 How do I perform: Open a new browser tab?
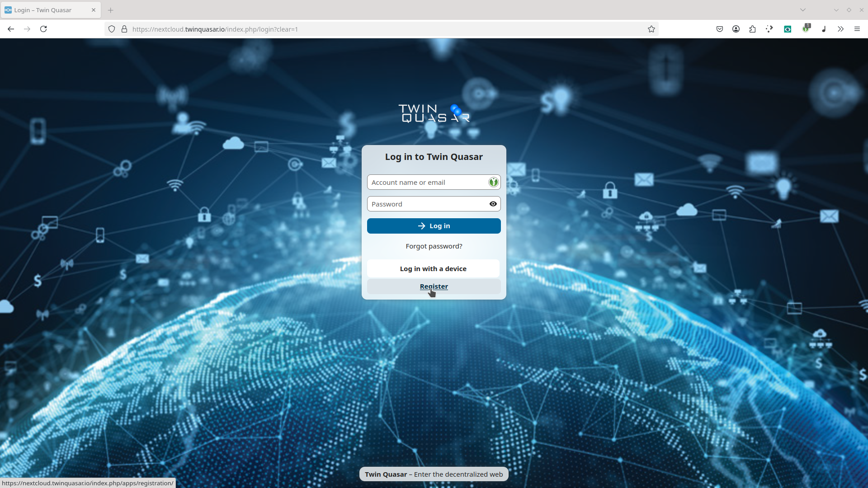click(111, 10)
